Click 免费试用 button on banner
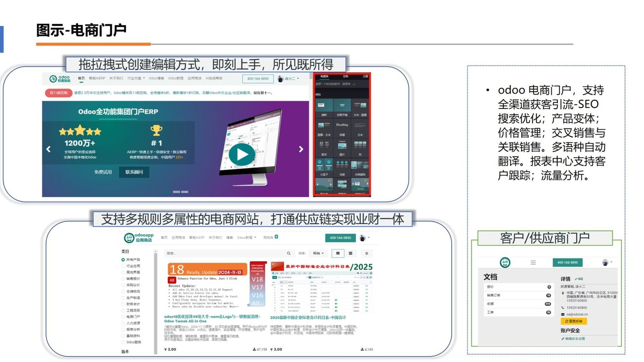Viewport: 644px width, 362px height. [103, 172]
